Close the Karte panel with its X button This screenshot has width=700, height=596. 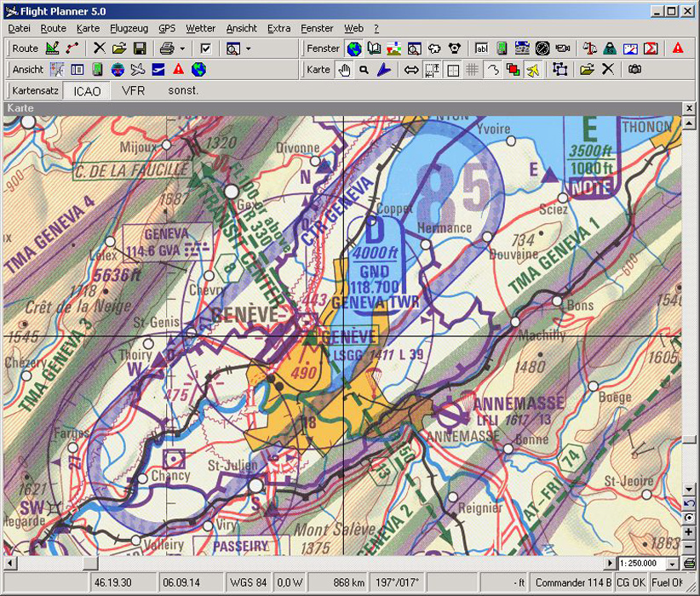coord(689,108)
